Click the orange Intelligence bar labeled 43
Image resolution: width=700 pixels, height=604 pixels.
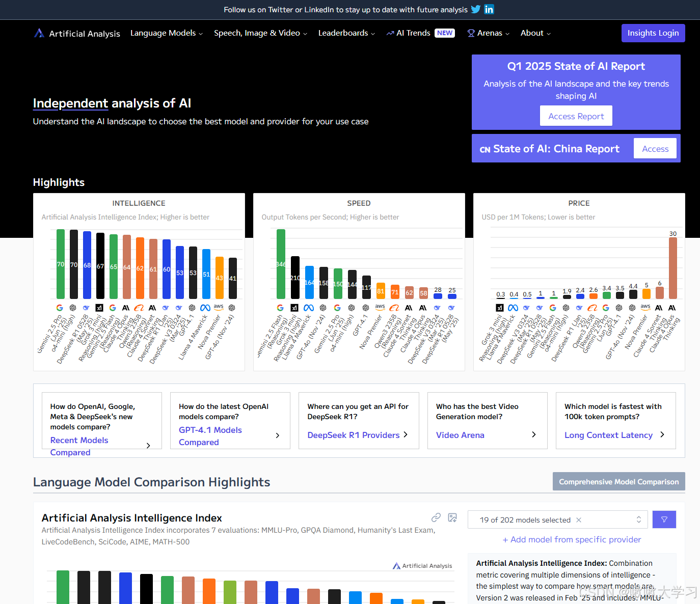pos(220,278)
